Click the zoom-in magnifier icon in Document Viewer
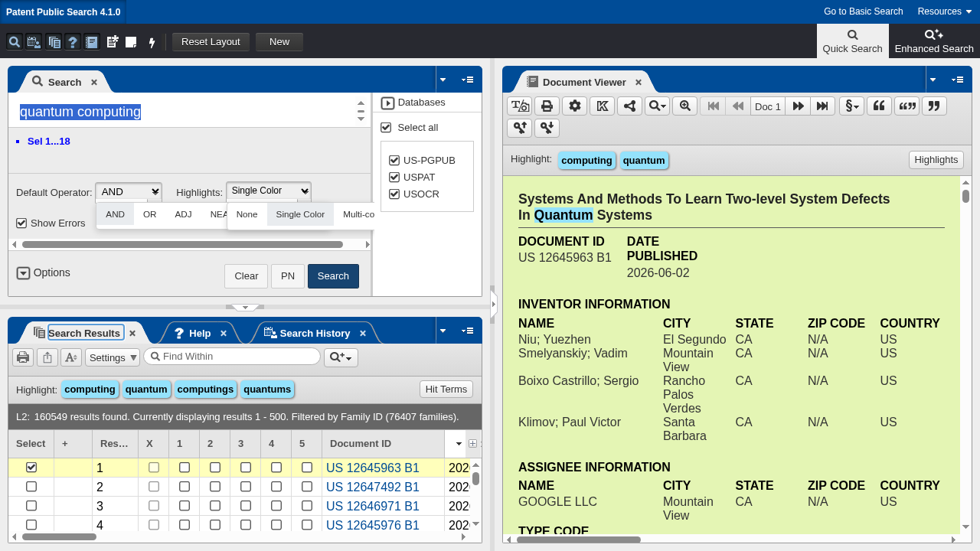The height and width of the screenshot is (551, 980). 684,106
